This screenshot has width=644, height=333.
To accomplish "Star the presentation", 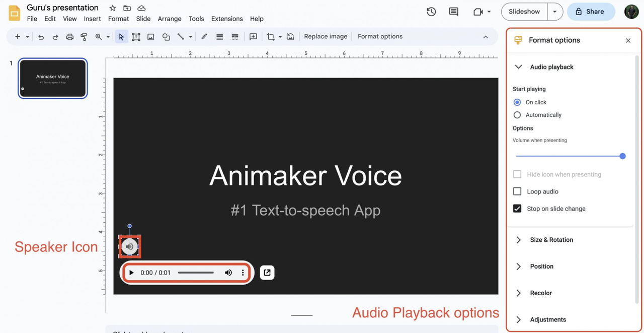I will pyautogui.click(x=113, y=8).
